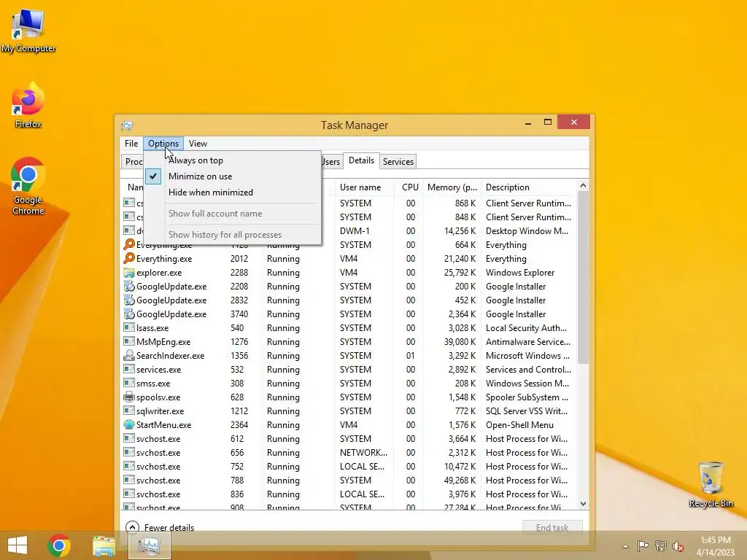This screenshot has height=560, width=747.
Task: Click the date 4/14/2023 in tray
Action: 715,553
